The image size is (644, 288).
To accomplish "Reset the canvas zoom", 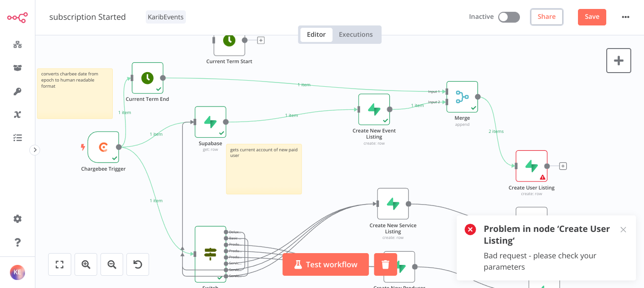I will [138, 264].
